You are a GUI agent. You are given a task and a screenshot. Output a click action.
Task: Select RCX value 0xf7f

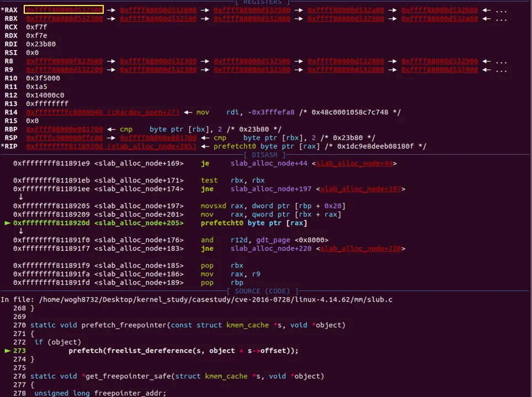(x=36, y=27)
